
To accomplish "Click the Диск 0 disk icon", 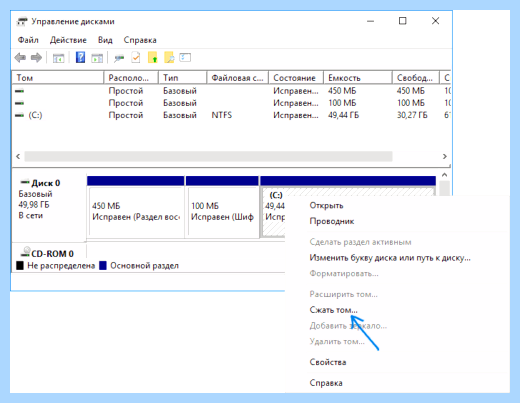I will tap(25, 182).
